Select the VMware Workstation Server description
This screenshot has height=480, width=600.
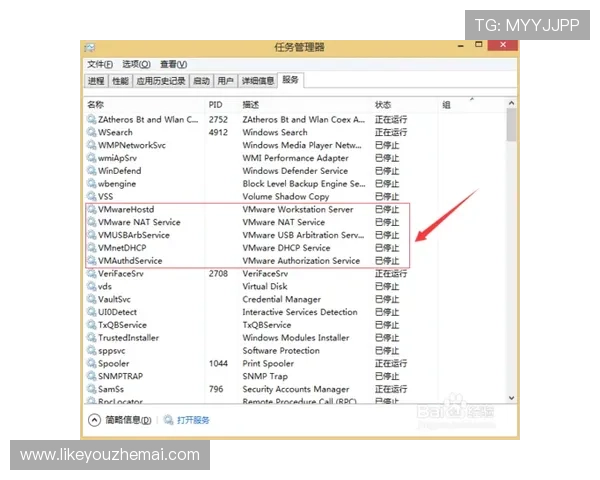coord(298,209)
